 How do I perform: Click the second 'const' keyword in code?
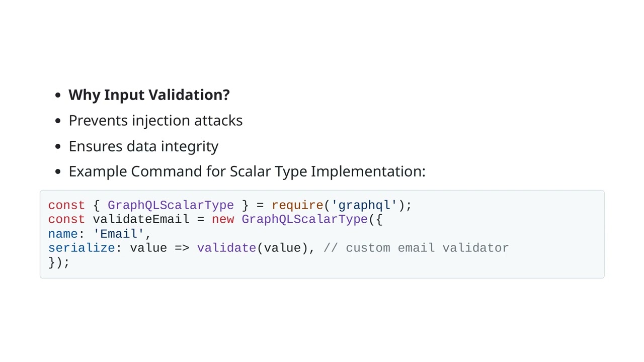point(66,219)
